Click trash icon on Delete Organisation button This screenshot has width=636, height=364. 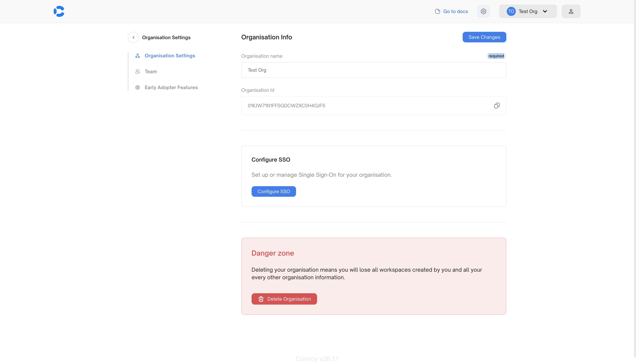[261, 299]
